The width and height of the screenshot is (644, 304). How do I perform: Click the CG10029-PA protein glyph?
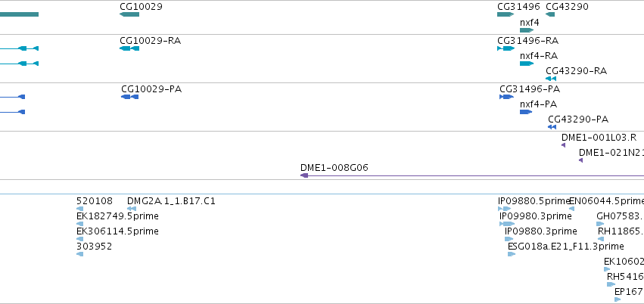pyautogui.click(x=130, y=97)
